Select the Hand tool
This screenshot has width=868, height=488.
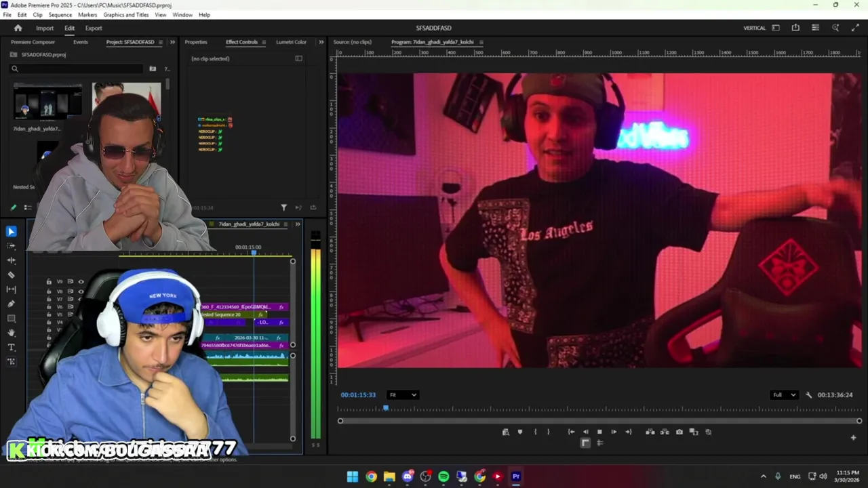point(12,333)
